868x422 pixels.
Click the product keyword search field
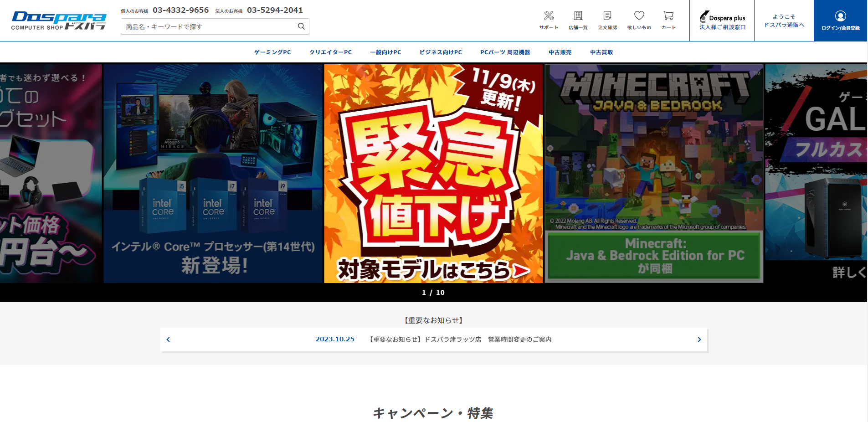[210, 26]
